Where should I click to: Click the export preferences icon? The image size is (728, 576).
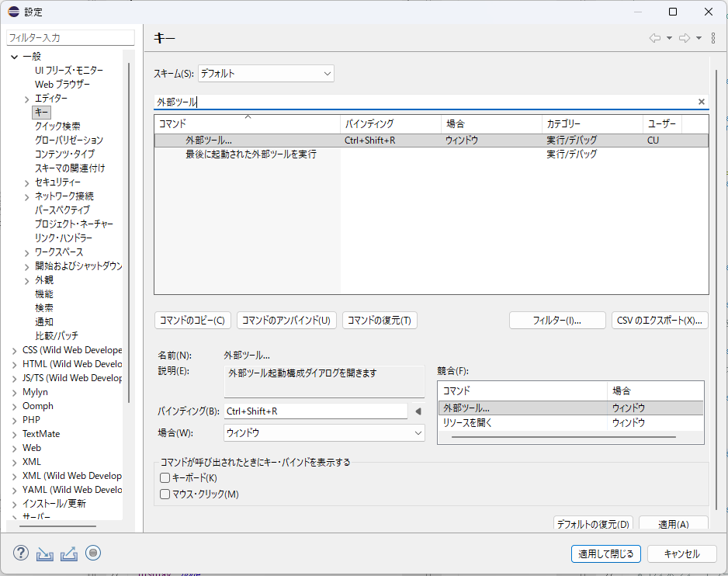pyautogui.click(x=69, y=553)
